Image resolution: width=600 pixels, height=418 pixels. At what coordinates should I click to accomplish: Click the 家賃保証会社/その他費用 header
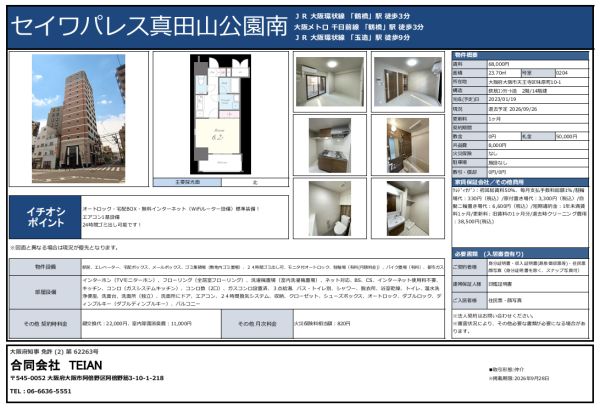[x=520, y=182]
